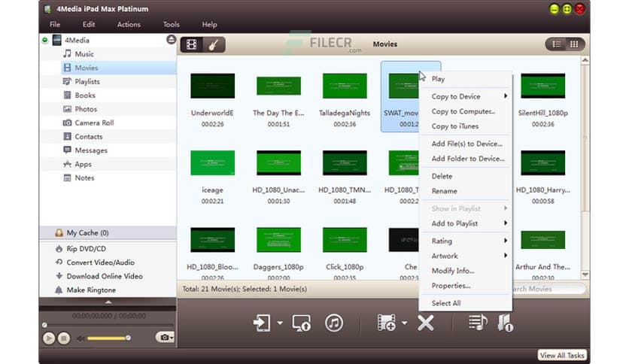Select the iceage movie thumbnail
629x364 pixels.
pyautogui.click(x=213, y=162)
